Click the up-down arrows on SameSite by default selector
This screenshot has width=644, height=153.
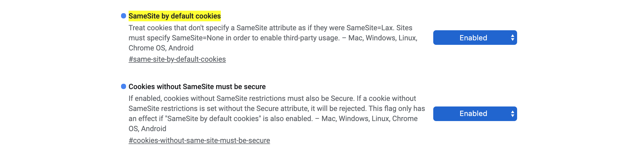pyautogui.click(x=512, y=38)
